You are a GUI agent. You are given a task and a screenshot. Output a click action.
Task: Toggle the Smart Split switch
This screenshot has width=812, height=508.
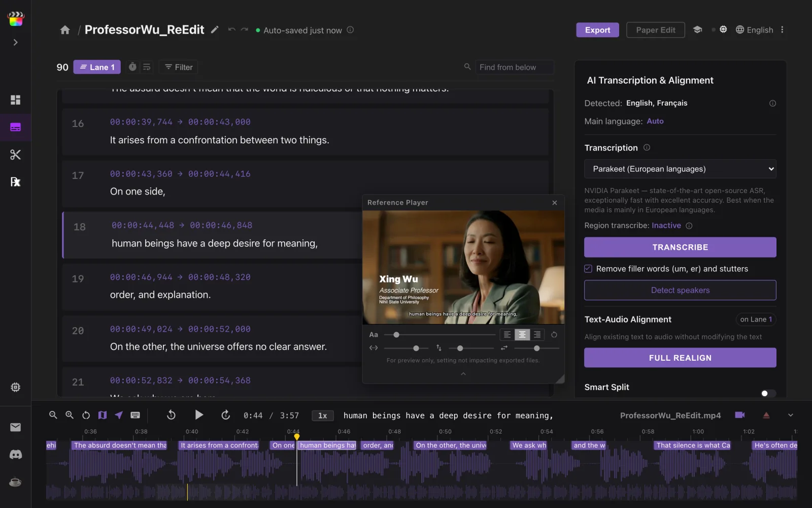click(x=768, y=393)
